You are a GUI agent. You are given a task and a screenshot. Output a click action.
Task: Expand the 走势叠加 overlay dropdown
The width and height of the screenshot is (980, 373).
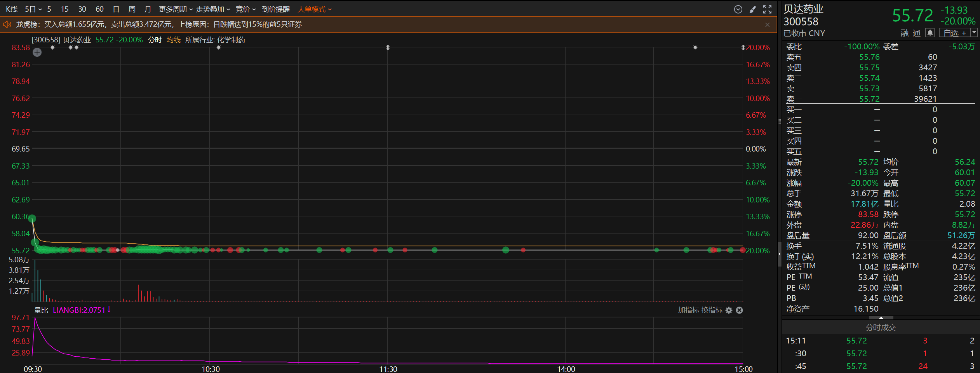[213, 9]
